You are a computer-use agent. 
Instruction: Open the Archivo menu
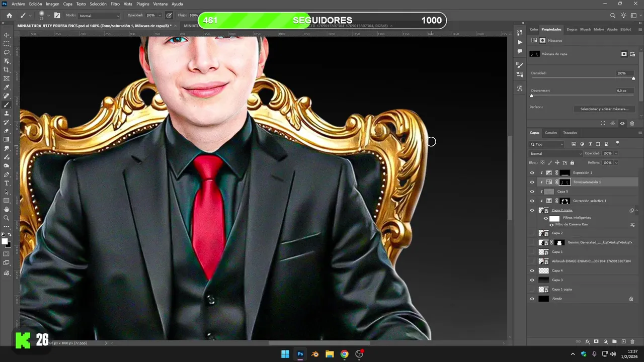[18, 4]
